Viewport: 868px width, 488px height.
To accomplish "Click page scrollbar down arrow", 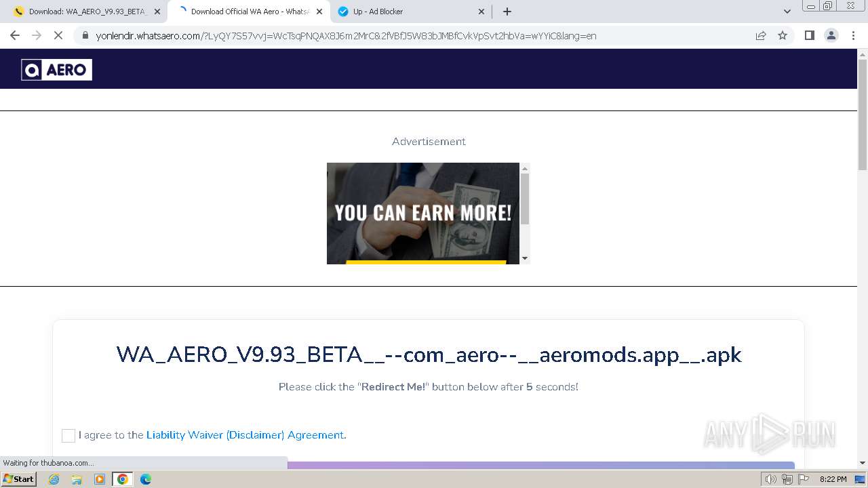I will 863,463.
